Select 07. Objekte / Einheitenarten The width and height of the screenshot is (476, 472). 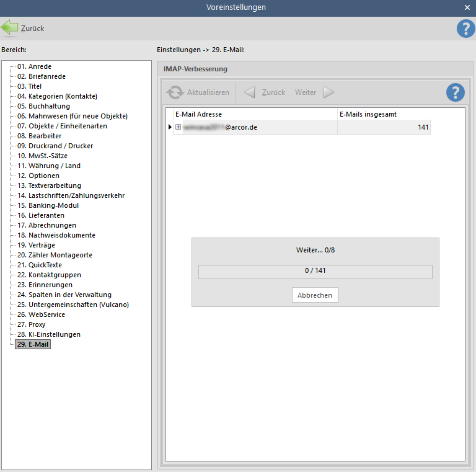point(62,126)
